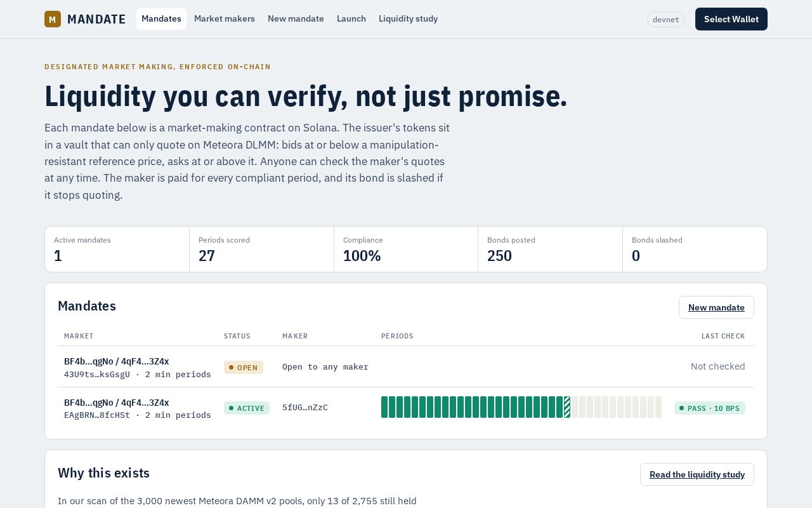Viewport: 812px width, 508px height.
Task: Click the Select Wallet button
Action: (x=731, y=19)
